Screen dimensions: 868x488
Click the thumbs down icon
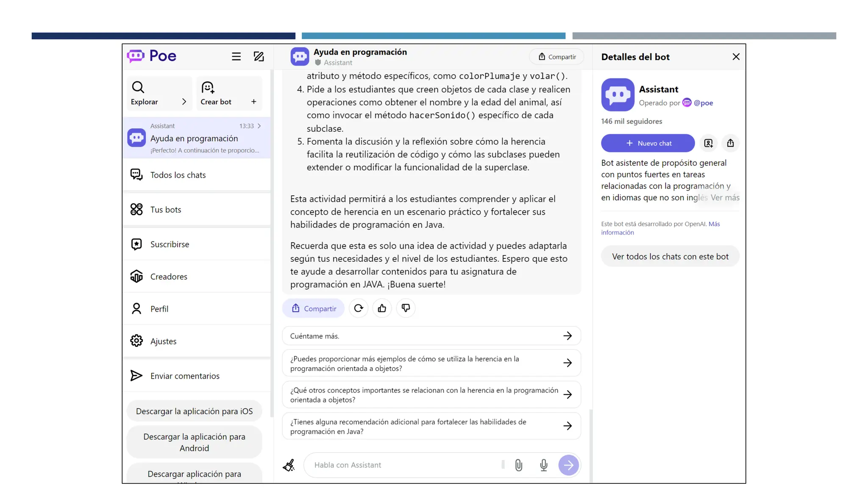coord(406,308)
